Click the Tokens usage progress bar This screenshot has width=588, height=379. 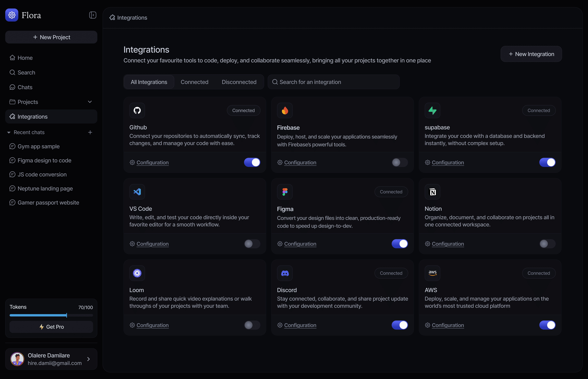click(51, 315)
